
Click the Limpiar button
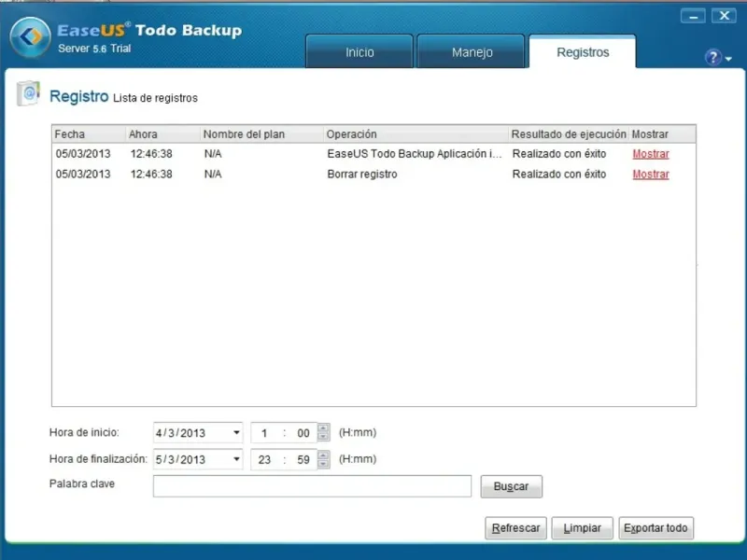(582, 528)
